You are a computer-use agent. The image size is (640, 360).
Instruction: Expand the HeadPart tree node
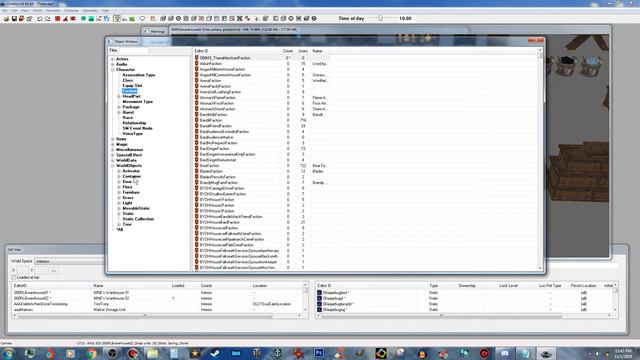tap(119, 96)
